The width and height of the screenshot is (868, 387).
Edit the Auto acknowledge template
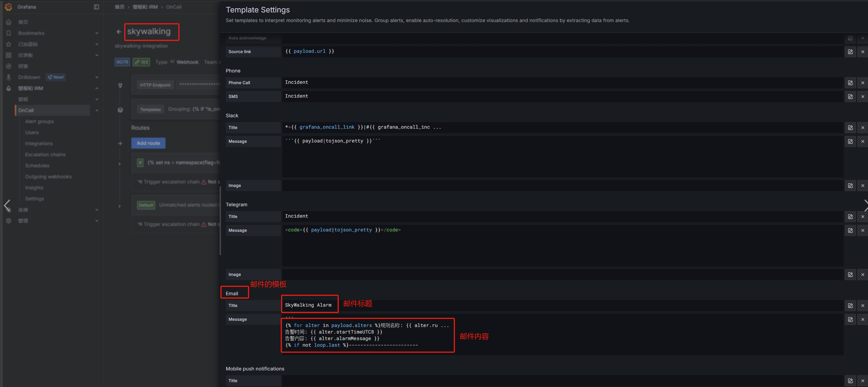click(x=850, y=38)
